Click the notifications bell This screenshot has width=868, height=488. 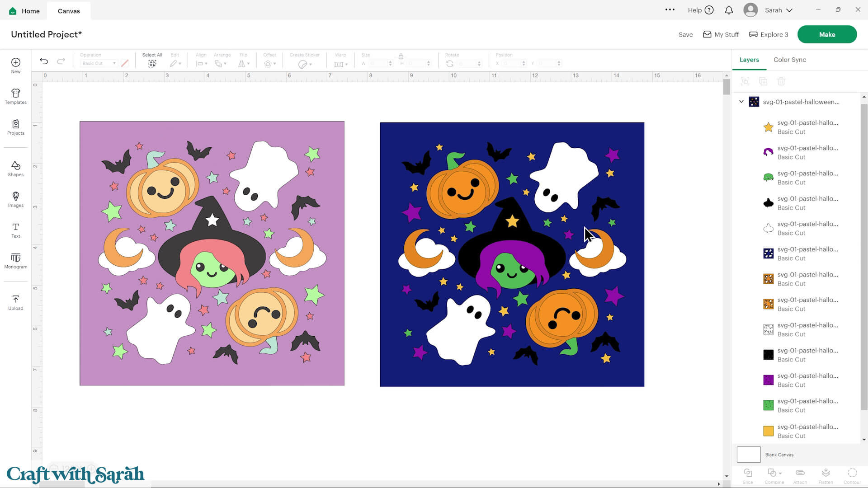click(x=729, y=10)
